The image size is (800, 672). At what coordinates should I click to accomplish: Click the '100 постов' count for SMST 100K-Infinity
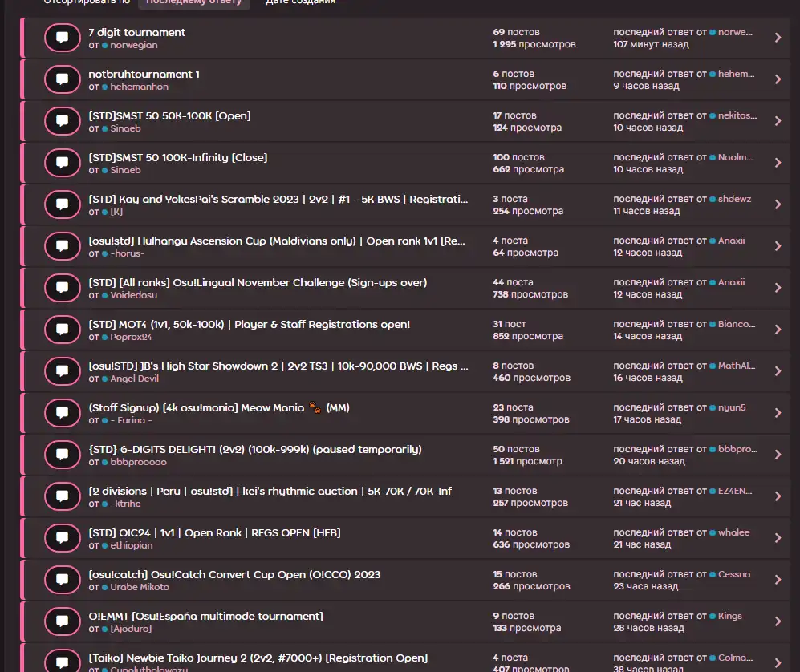(x=518, y=157)
